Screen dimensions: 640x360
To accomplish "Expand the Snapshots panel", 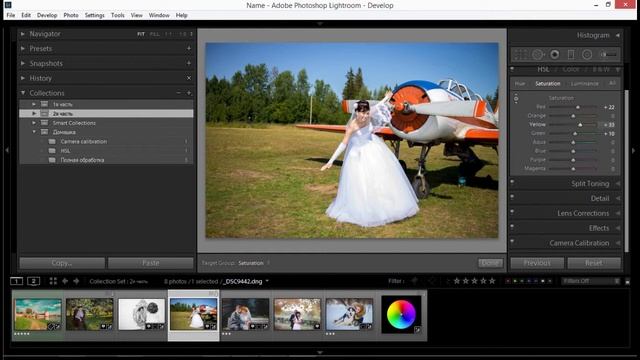I will [x=23, y=63].
